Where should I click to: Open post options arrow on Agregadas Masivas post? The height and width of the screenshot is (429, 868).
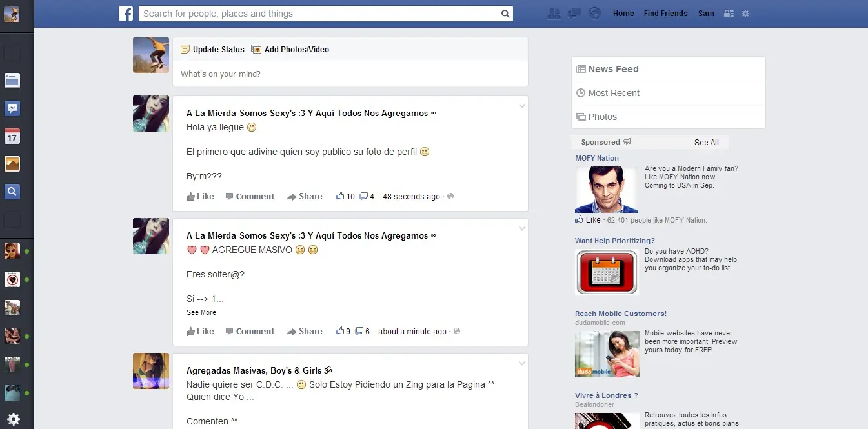pyautogui.click(x=521, y=363)
